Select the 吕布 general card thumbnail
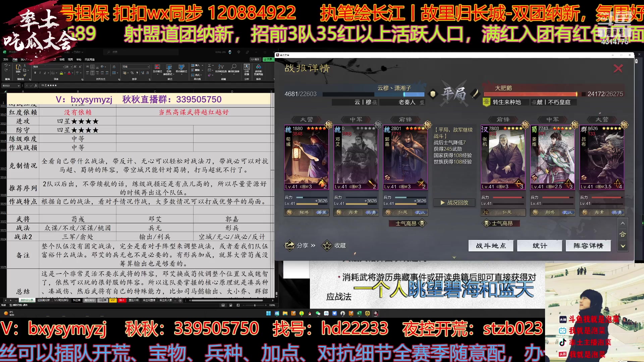The height and width of the screenshot is (362, 644). click(602, 158)
